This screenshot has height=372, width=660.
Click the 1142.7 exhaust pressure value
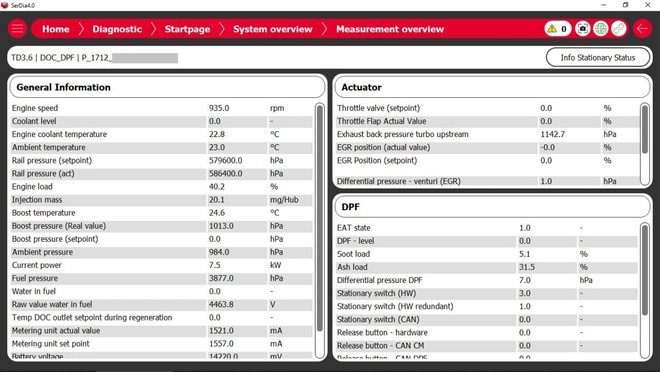point(553,134)
